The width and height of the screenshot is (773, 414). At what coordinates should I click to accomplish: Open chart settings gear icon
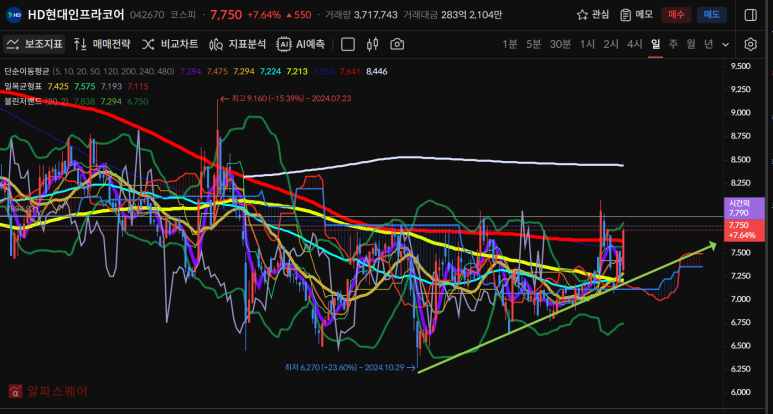[750, 44]
